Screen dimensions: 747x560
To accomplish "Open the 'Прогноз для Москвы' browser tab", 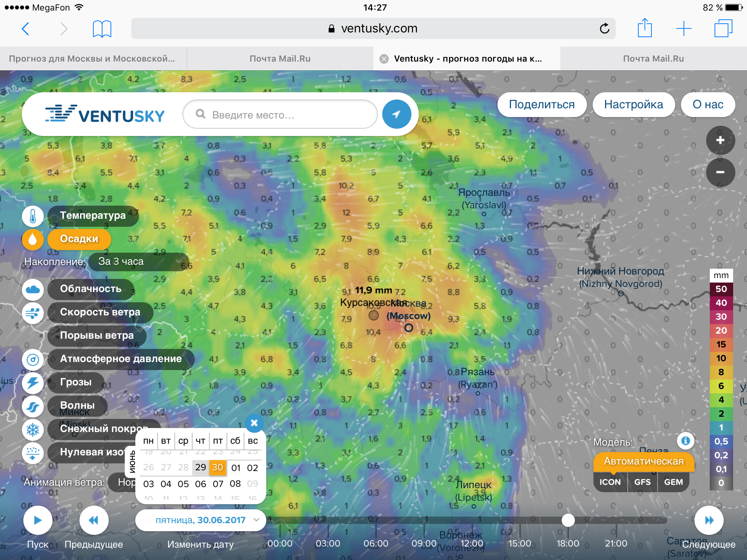I will [92, 59].
